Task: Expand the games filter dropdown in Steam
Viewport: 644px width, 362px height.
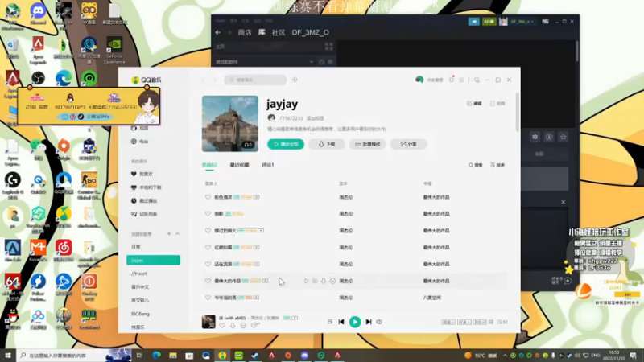Action: point(312,62)
